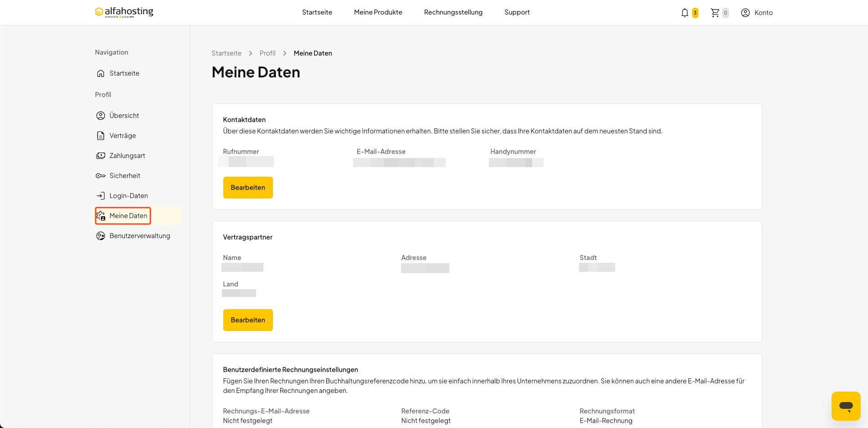
Task: Click the Rechnungs-E-Mail-Adresse label
Action: [x=267, y=411]
